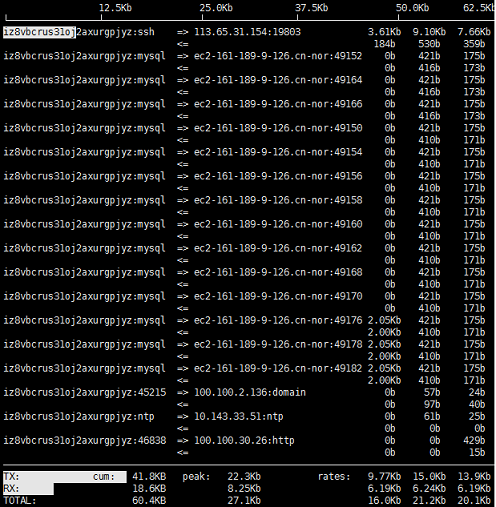Click the 25.0Kb scale marker
This screenshot has width=496, height=507.
click(216, 8)
